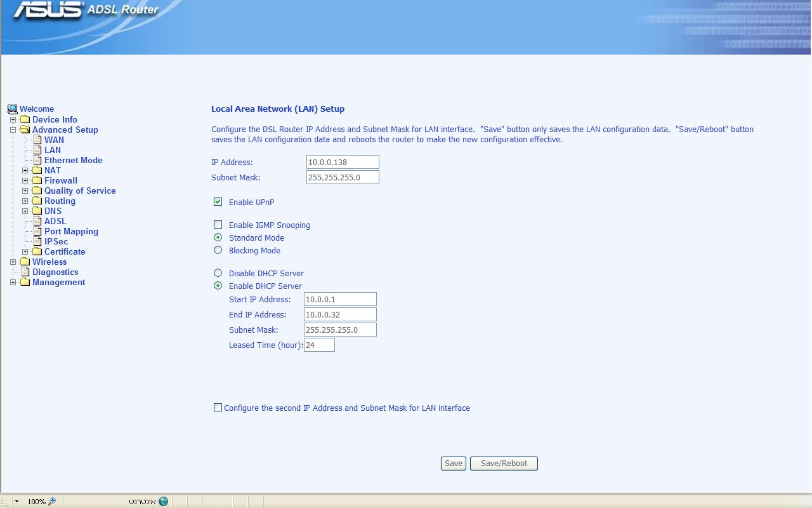Click the open Advanced Setup folder icon
812x508 pixels.
click(x=25, y=130)
